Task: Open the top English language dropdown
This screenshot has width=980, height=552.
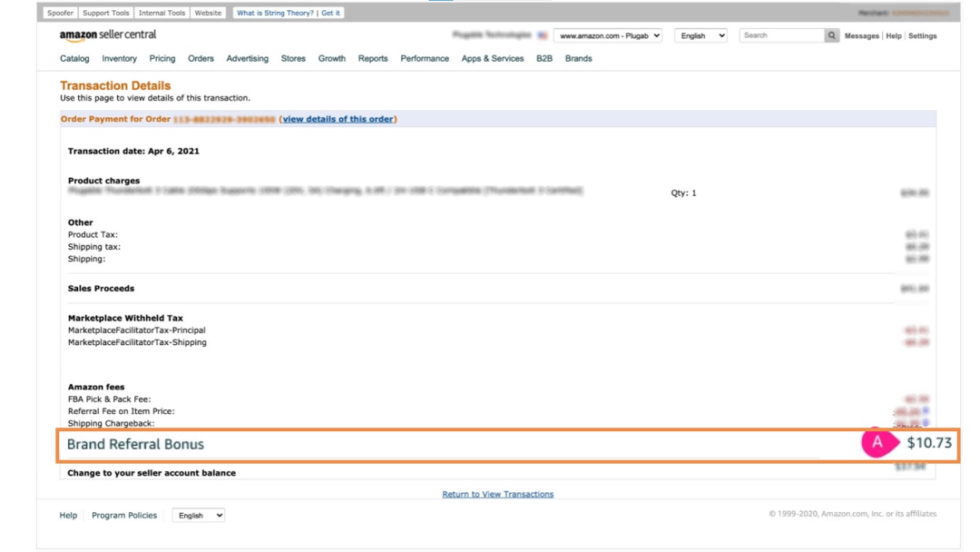Action: tap(701, 35)
